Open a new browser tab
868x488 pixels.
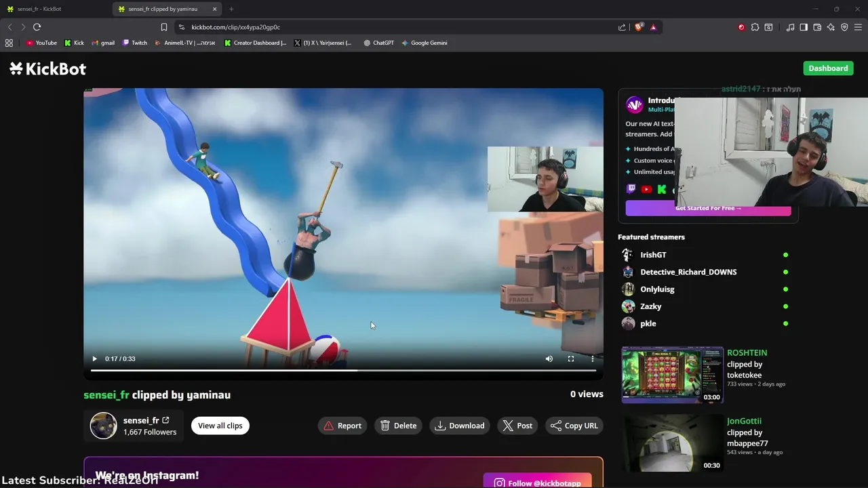(231, 9)
